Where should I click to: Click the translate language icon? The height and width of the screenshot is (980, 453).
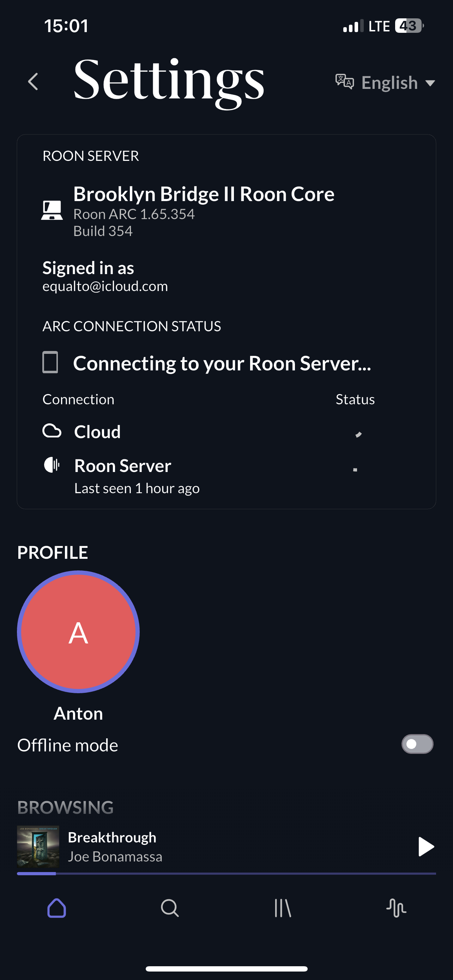344,82
